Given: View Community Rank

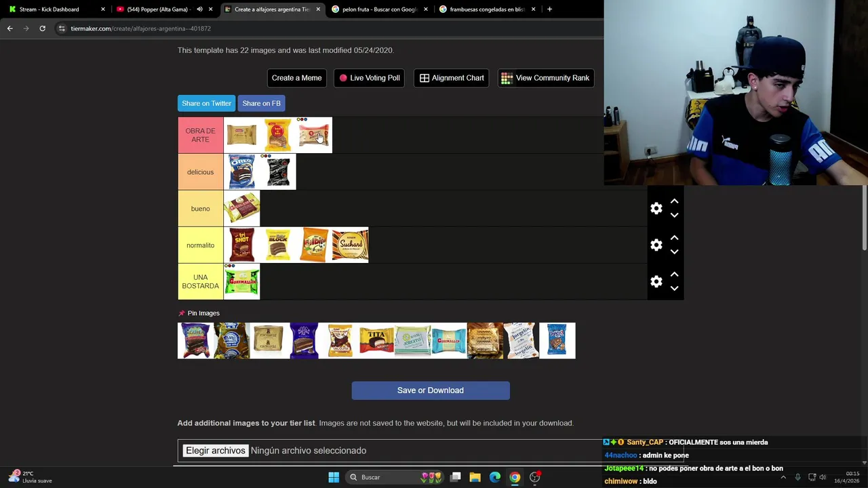Looking at the screenshot, I should point(546,78).
